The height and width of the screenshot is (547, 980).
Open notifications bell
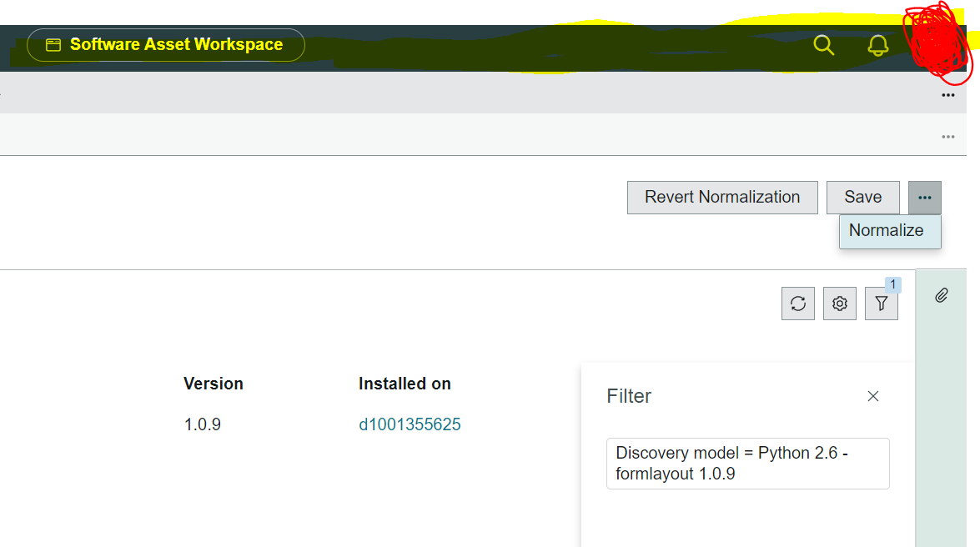pyautogui.click(x=877, y=45)
